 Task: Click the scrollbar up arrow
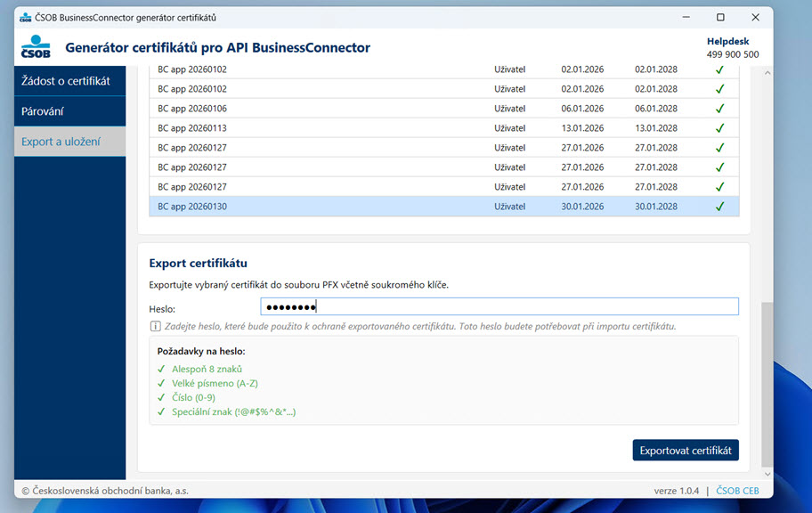click(767, 73)
